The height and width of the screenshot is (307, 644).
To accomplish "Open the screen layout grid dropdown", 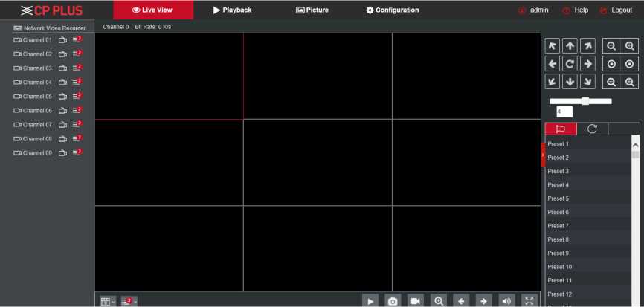I will click(108, 301).
